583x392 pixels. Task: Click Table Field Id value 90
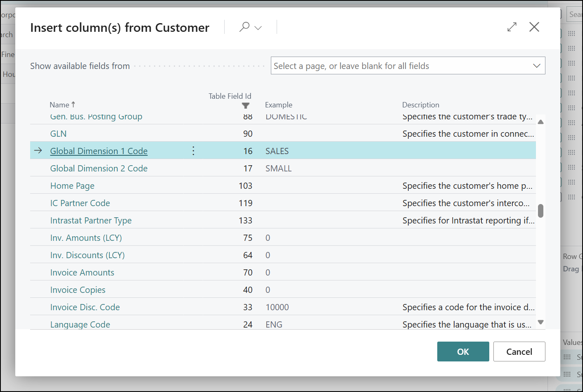tap(248, 134)
